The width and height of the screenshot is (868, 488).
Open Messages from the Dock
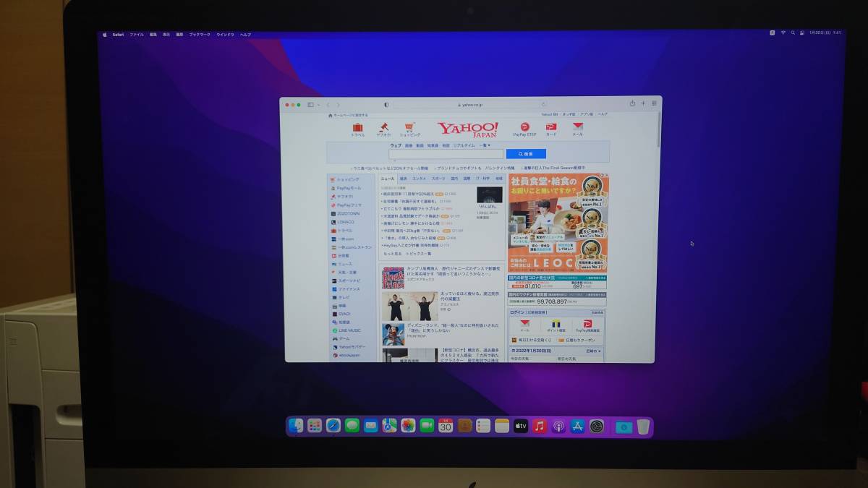352,426
